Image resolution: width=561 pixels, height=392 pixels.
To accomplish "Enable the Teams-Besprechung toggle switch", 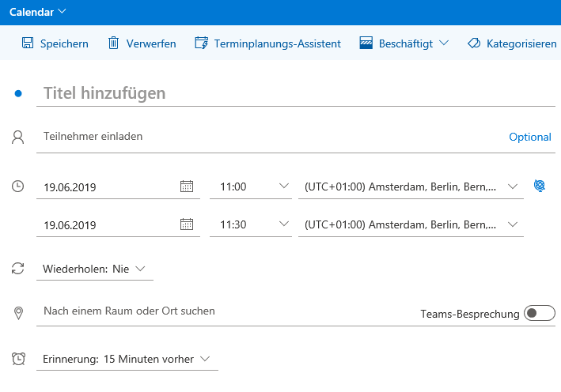I will (540, 314).
